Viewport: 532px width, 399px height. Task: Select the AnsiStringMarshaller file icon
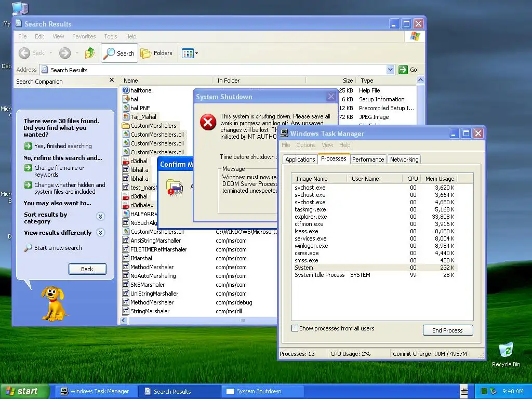[126, 240]
